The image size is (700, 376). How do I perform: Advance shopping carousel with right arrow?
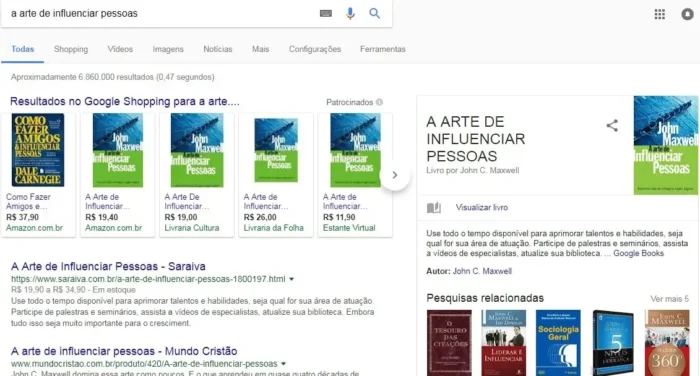pos(395,175)
